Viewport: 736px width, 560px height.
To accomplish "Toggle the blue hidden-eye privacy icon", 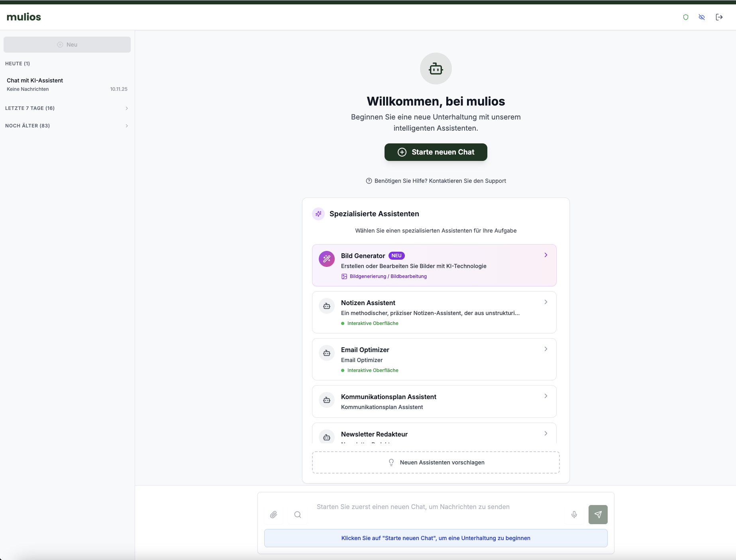I will [702, 17].
